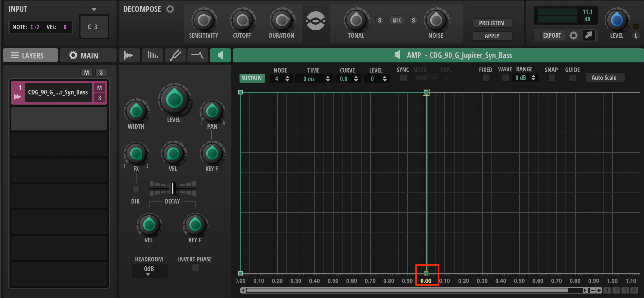Image resolution: width=644 pixels, height=298 pixels.
Task: Switch to the LAYERS tab
Action: pyautogui.click(x=30, y=55)
